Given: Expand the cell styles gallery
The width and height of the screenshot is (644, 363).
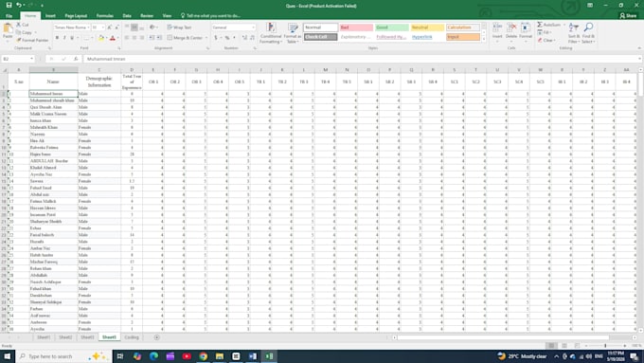Looking at the screenshot, I should point(484,40).
